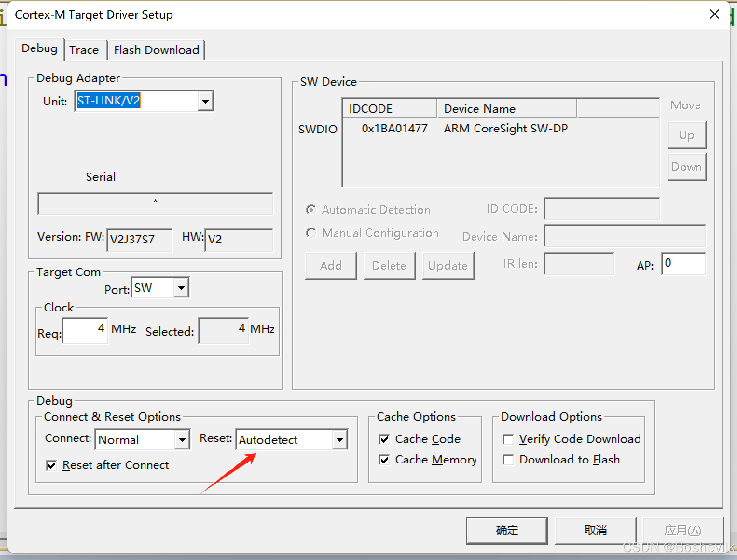Select the 0x1BA01477 IDCODE cell
The image size is (737, 560).
(394, 129)
